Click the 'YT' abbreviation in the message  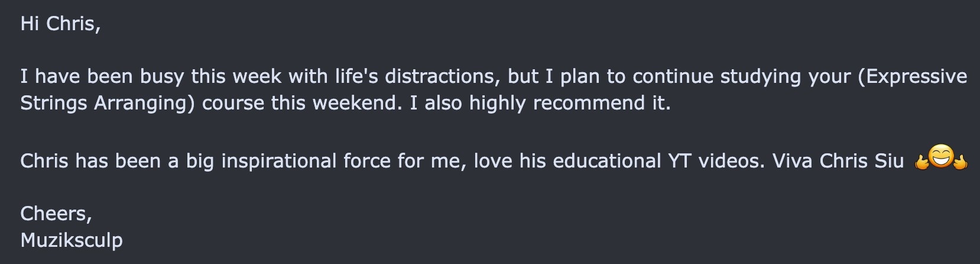click(680, 161)
